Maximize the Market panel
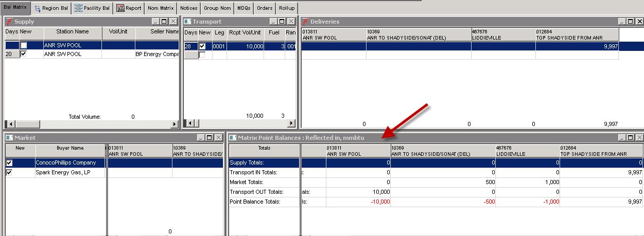 pos(210,138)
